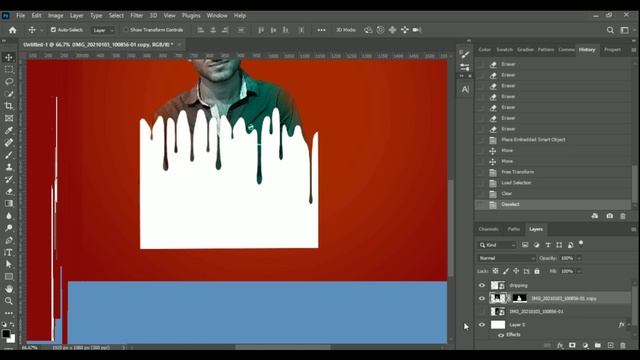Select the Rectangular Marquee tool
This screenshot has height=360, width=640.
9,70
